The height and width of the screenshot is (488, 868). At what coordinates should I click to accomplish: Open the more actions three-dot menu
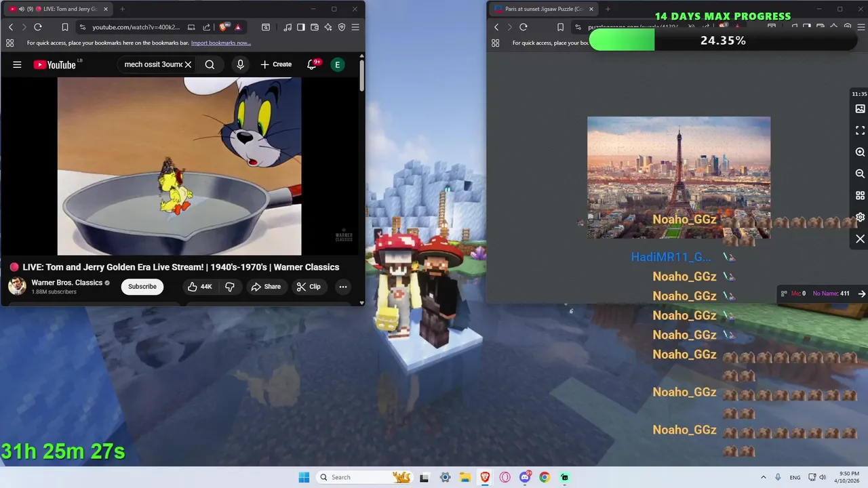[x=343, y=287]
